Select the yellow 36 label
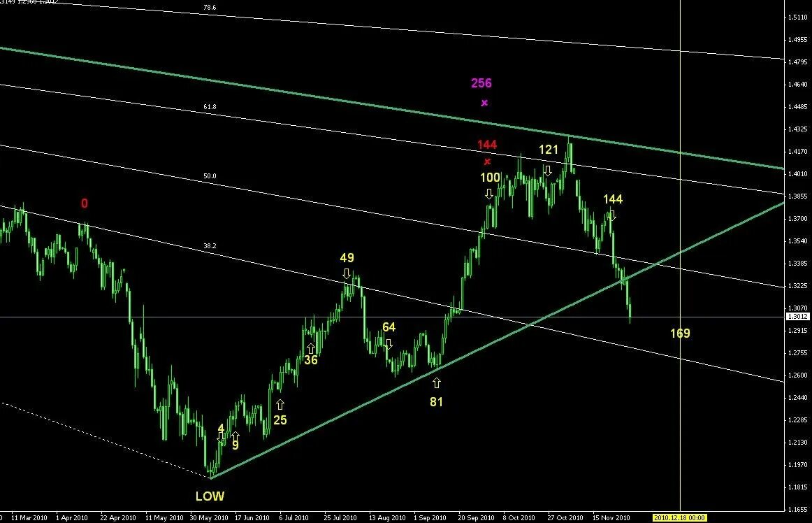Image resolution: width=812 pixels, height=523 pixels. coord(311,359)
